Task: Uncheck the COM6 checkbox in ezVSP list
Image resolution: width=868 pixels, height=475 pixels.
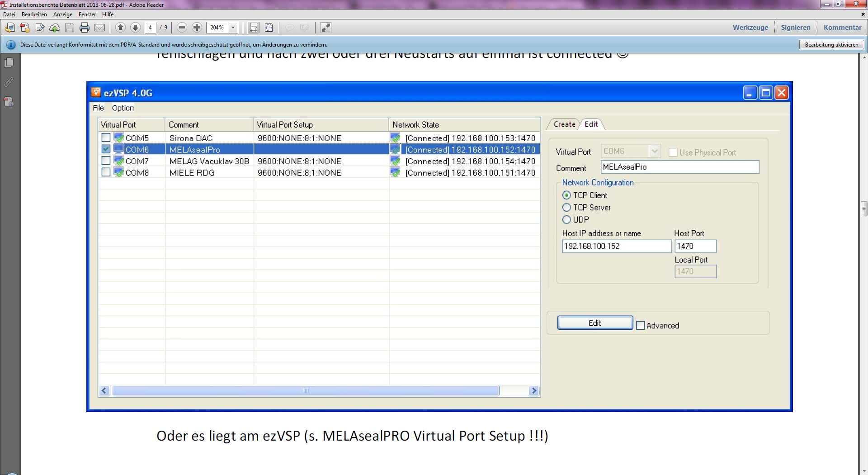Action: coord(106,149)
